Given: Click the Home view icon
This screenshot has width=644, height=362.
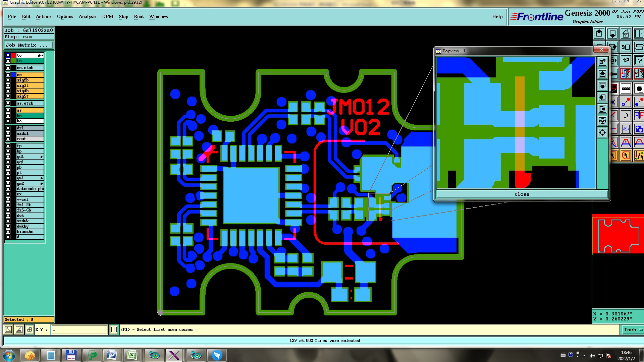Looking at the screenshot, I should pyautogui.click(x=626, y=34).
